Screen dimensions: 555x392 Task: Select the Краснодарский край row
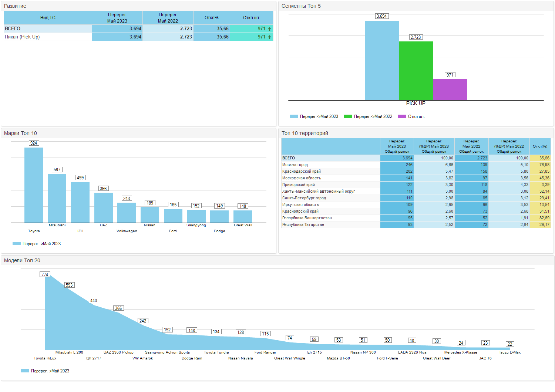416,172
